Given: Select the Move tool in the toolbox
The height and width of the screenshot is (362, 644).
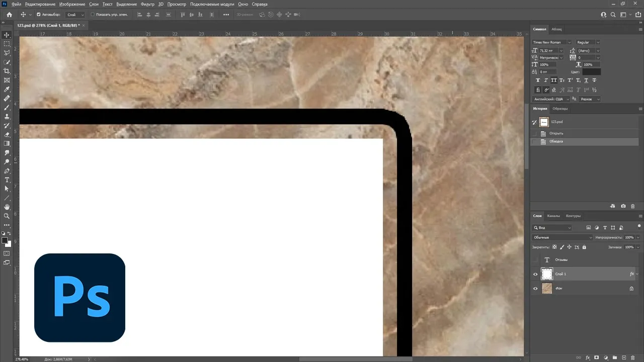Looking at the screenshot, I should pos(7,35).
